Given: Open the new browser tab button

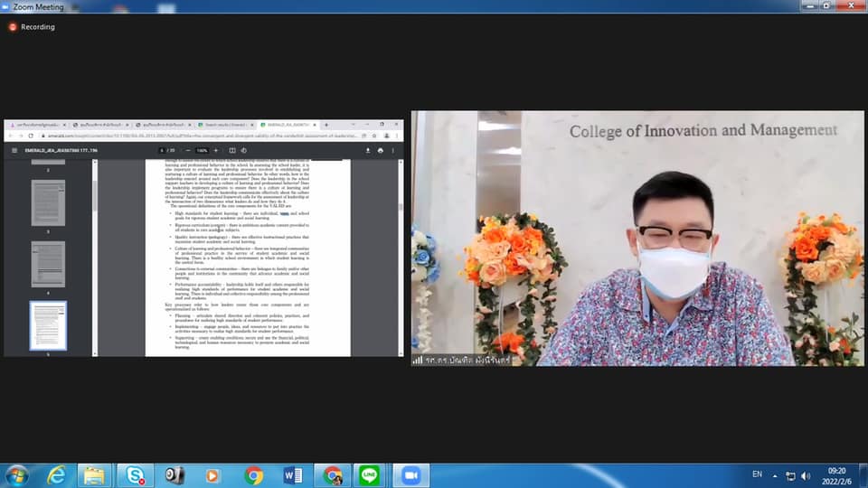Looking at the screenshot, I should (326, 125).
